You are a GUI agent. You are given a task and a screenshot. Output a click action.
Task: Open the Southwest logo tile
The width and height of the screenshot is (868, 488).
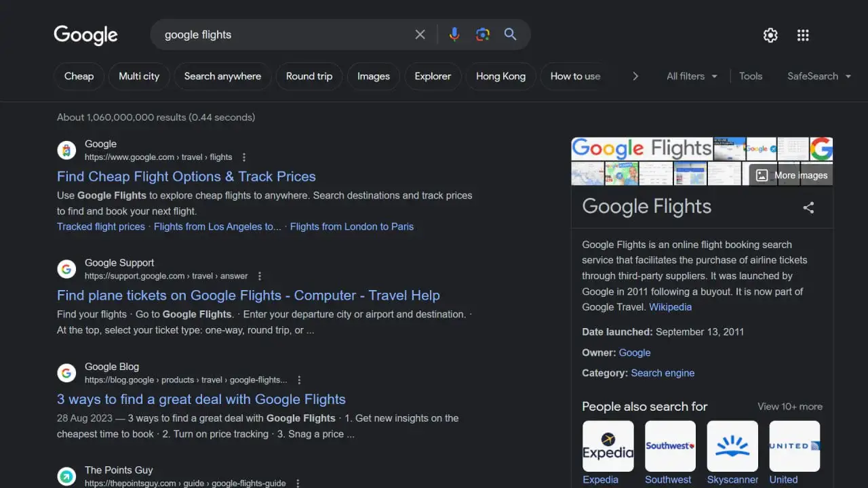click(670, 446)
